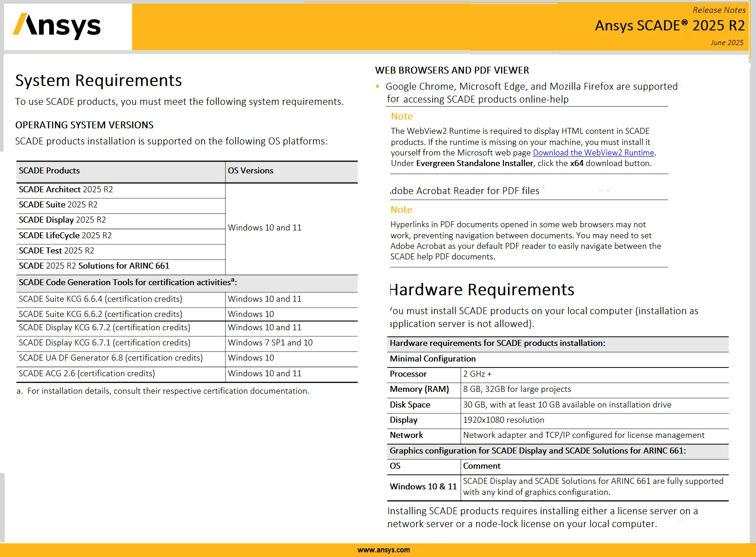Select the WEB BROWSERS AND PDF VIEWER heading
Screen dimensions: 756x557
click(x=452, y=70)
